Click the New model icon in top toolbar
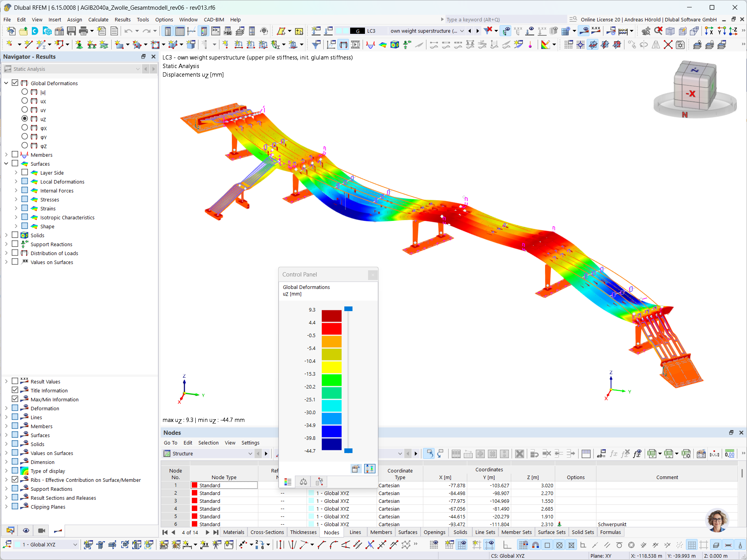The image size is (747, 560). tap(11, 31)
